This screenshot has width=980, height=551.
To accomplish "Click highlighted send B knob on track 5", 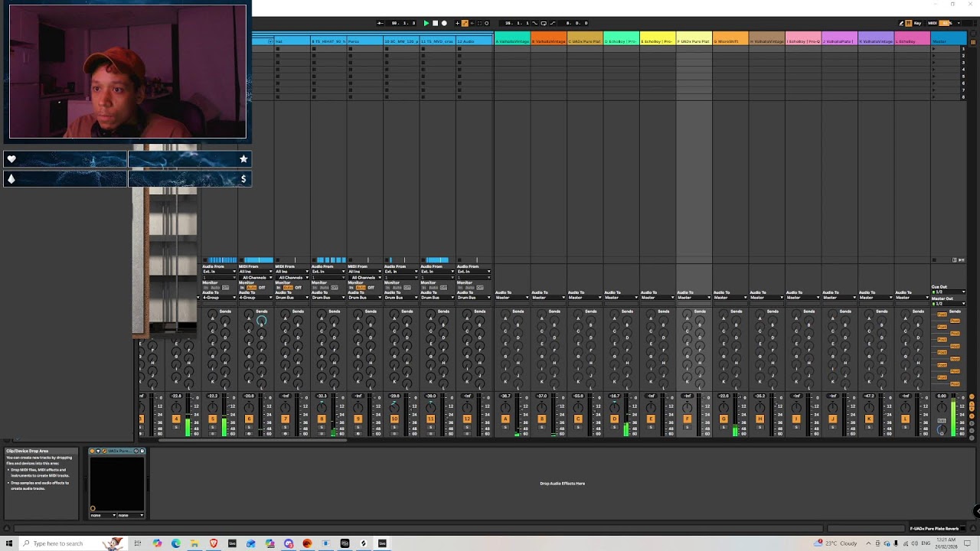I will [261, 322].
